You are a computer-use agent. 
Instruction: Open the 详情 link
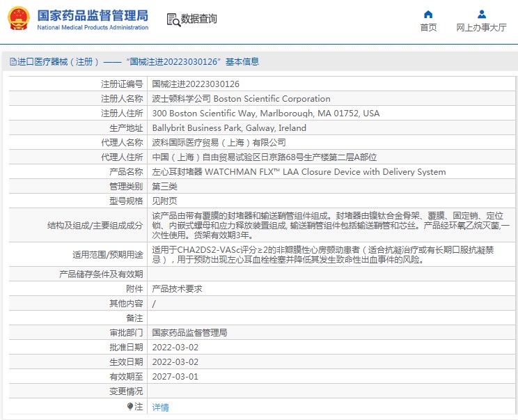tap(160, 407)
